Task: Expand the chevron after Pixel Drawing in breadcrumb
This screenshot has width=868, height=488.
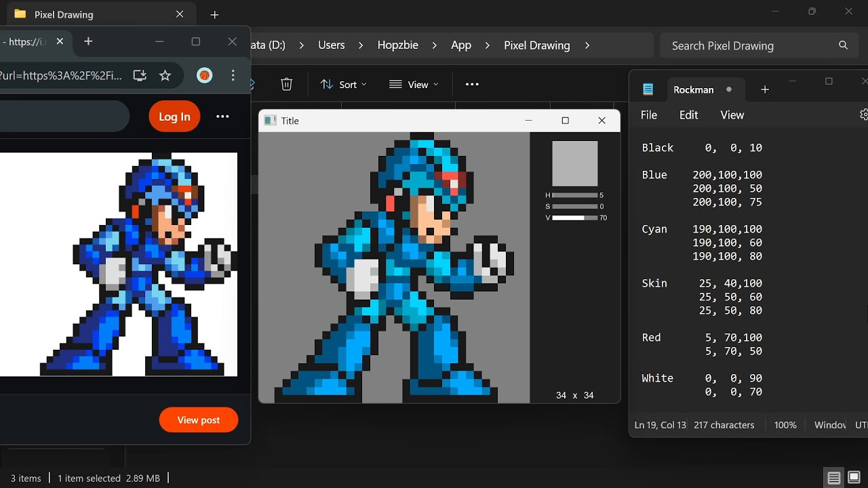Action: [x=587, y=45]
